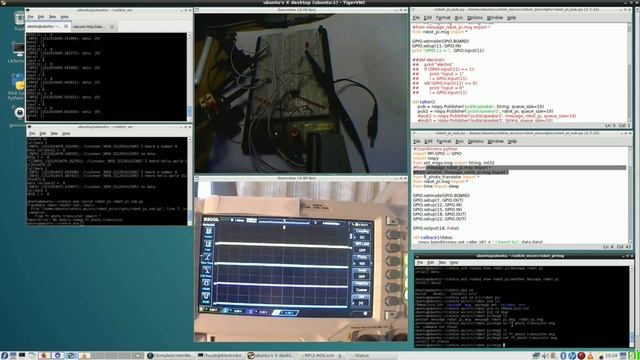The image size is (640, 360).
Task: Click the "from time import sleep" line in the sub editor
Action: (x=436, y=186)
